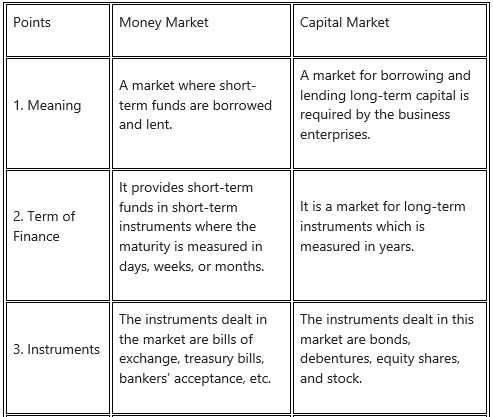Image resolution: width=493 pixels, height=417 pixels.
Task: Select the Capital Market column header
Action: 390,30
